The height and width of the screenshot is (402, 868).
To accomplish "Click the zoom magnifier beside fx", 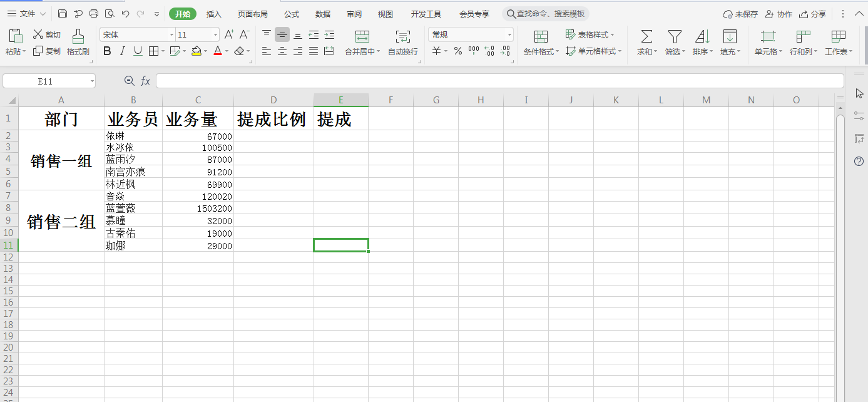I will pyautogui.click(x=130, y=80).
